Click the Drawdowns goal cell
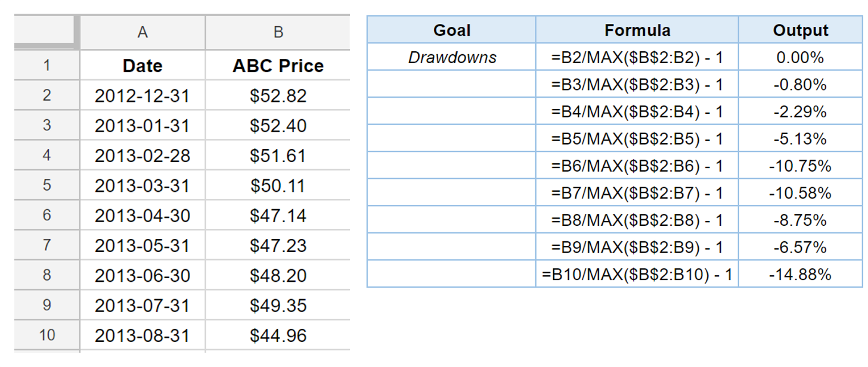Image resolution: width=868 pixels, height=367 pixels. (x=452, y=57)
